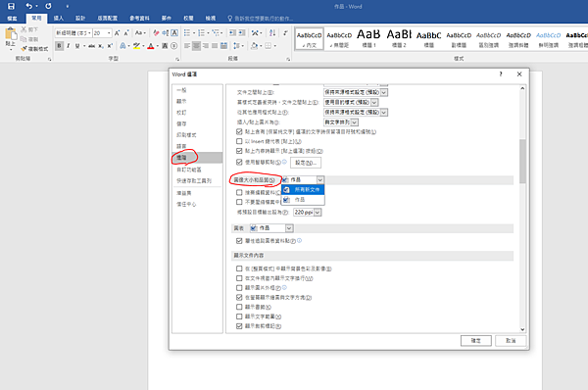This screenshot has height=390, width=588.
Task: Click the Save icon in quick access toolbar
Action: [11, 6]
